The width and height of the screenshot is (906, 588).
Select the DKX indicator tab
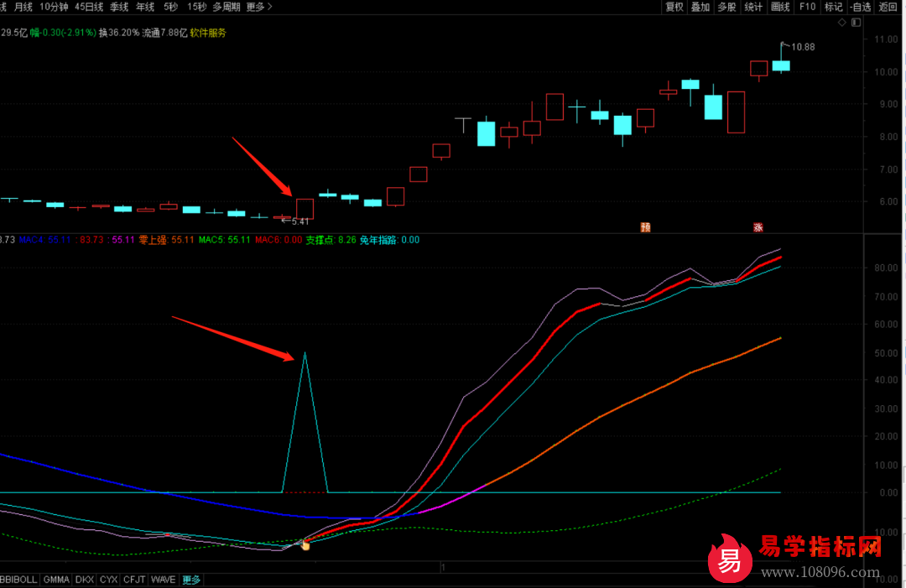(85, 580)
